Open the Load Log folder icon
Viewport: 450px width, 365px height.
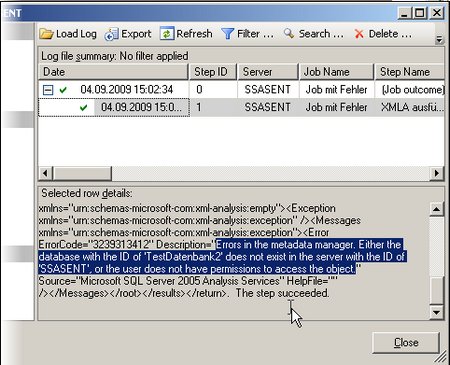[x=46, y=34]
